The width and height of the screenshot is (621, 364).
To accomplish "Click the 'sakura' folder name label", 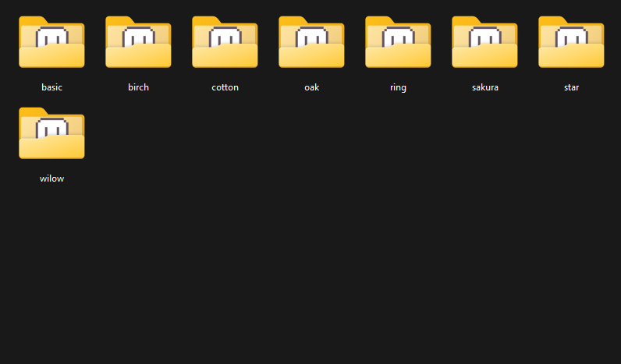I will pos(484,87).
